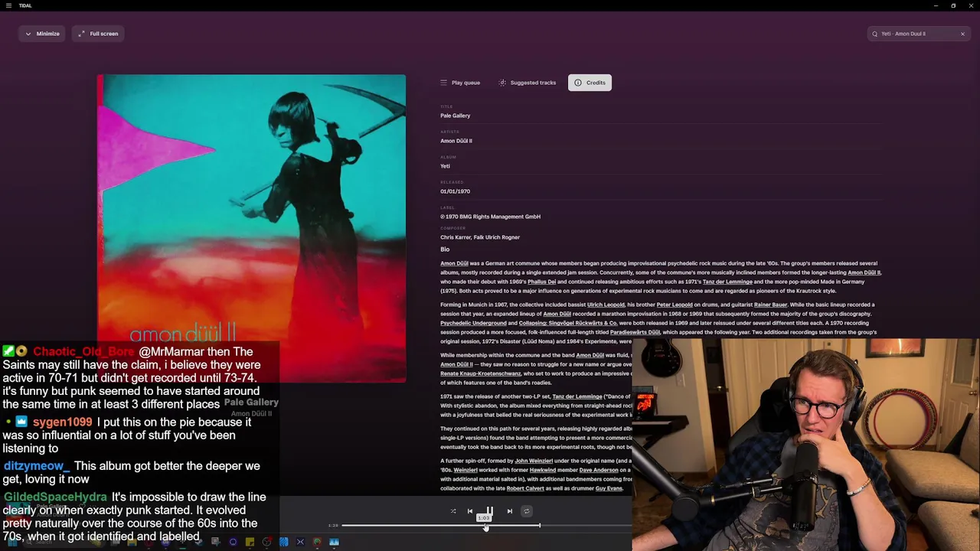The image size is (980, 551).
Task: Open the red circular taskbar app icon
Action: pyautogui.click(x=317, y=542)
